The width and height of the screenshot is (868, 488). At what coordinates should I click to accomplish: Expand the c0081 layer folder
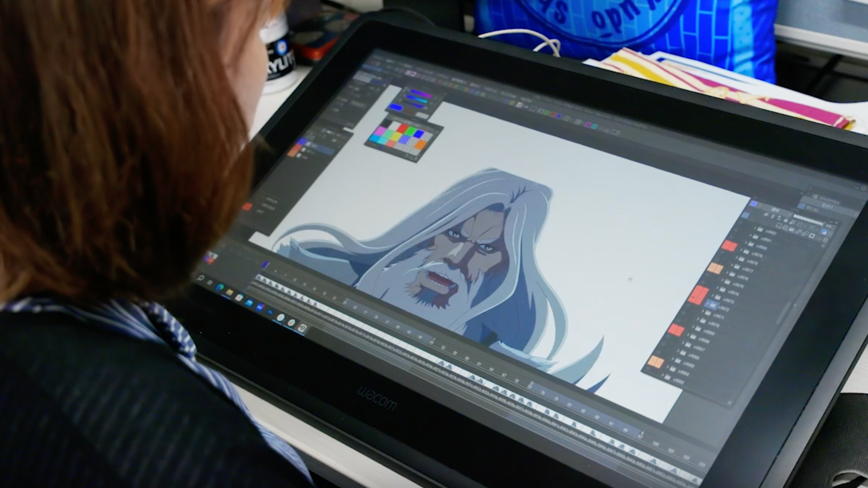pyautogui.click(x=751, y=236)
